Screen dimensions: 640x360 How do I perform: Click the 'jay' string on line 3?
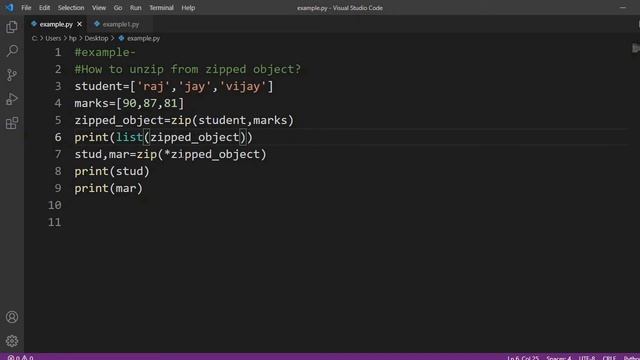pos(195,87)
